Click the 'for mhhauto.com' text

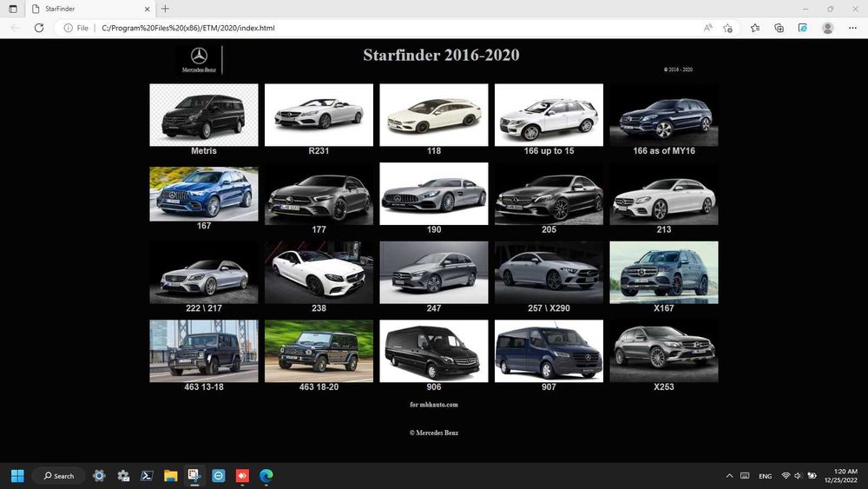point(434,404)
